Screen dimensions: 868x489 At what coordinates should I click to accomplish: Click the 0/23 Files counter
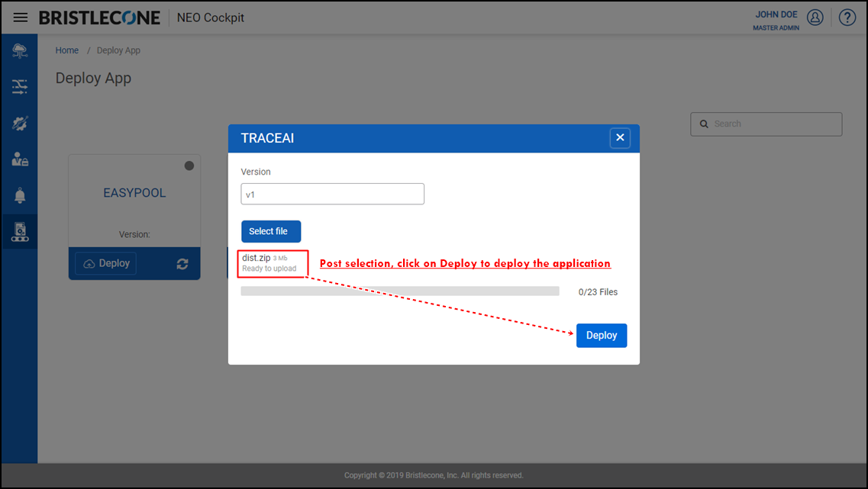598,292
